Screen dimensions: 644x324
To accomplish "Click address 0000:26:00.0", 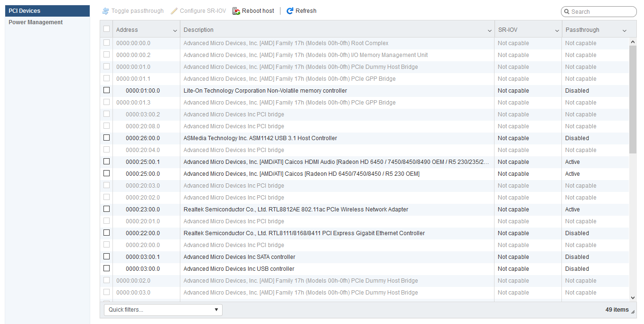I will click(143, 138).
